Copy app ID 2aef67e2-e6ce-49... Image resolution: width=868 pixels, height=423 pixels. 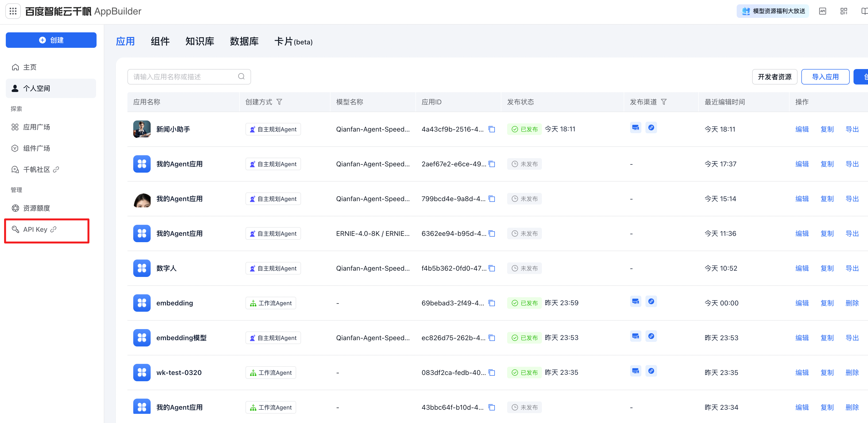492,164
